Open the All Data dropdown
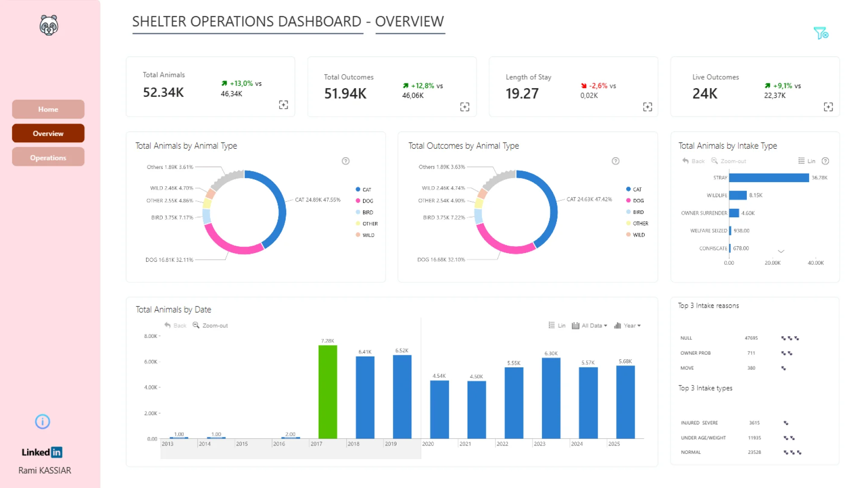868x488 pixels. pyautogui.click(x=590, y=325)
